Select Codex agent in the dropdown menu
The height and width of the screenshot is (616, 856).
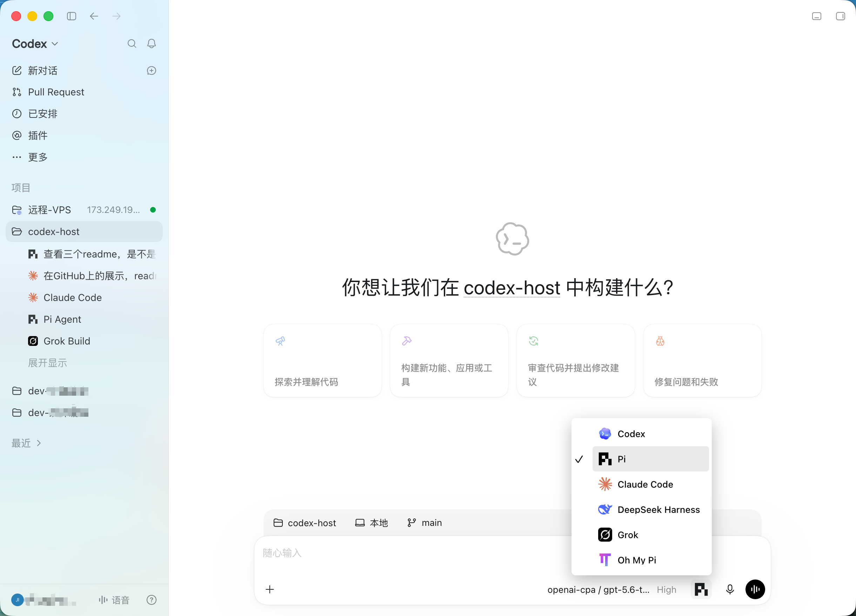[650, 434]
